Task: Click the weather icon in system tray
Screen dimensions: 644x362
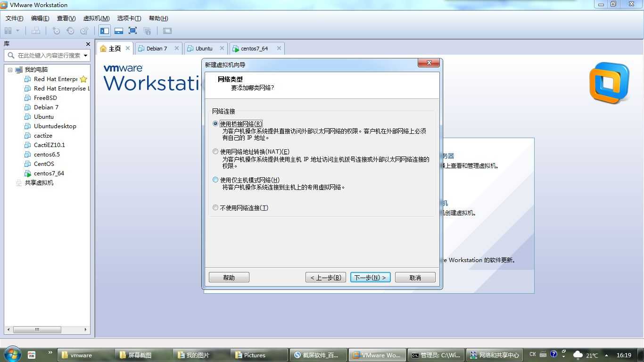Action: point(578,355)
